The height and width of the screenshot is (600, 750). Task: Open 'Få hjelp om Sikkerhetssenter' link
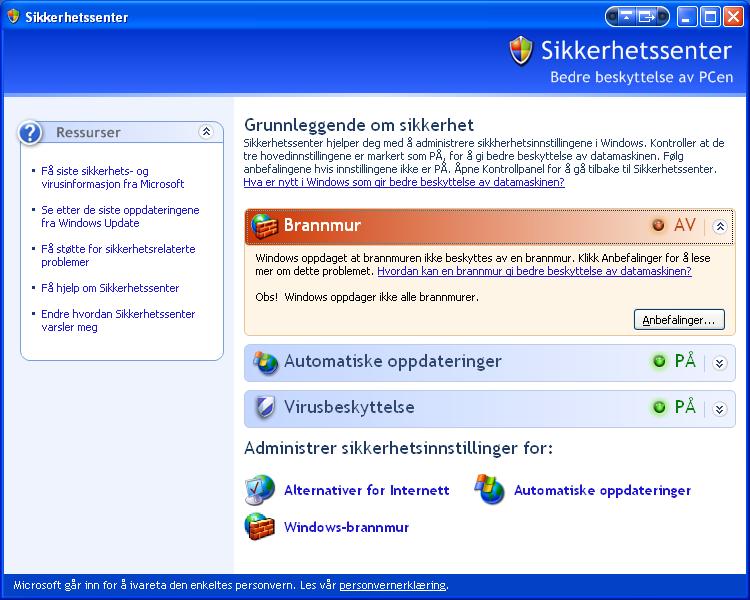point(110,288)
